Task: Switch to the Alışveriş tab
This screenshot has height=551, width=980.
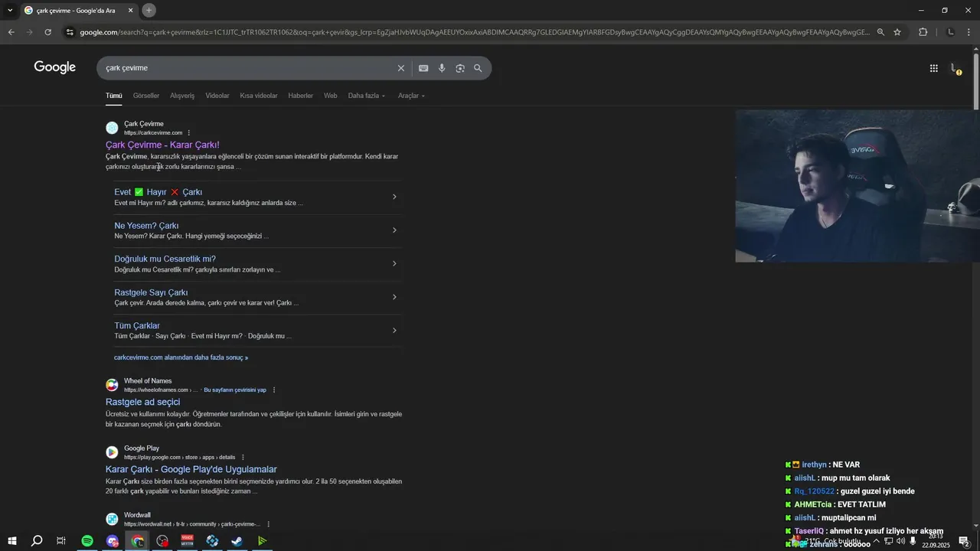Action: [182, 96]
